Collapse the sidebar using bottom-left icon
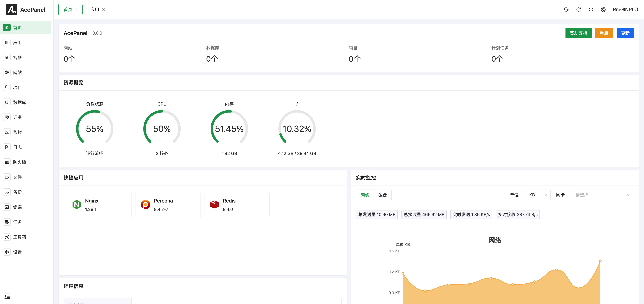Viewport: 644px width, 304px height. (7, 296)
